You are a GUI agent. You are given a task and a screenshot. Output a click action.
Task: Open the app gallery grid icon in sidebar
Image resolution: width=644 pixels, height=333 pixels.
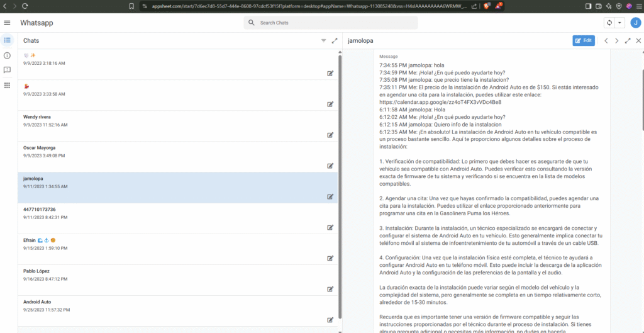point(7,85)
